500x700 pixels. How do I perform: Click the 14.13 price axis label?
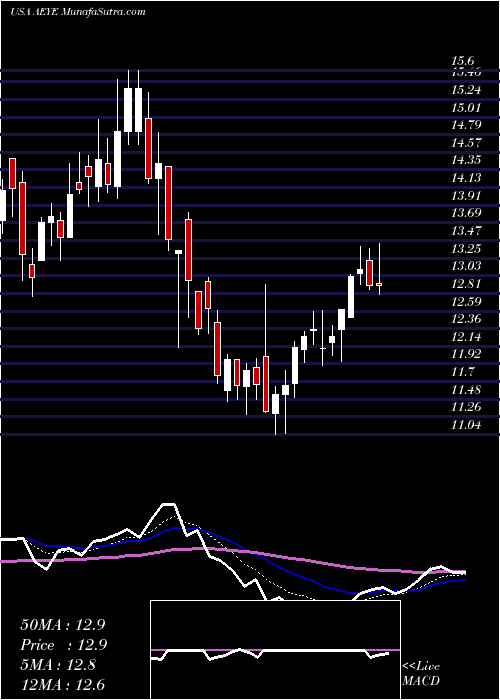coord(466,178)
